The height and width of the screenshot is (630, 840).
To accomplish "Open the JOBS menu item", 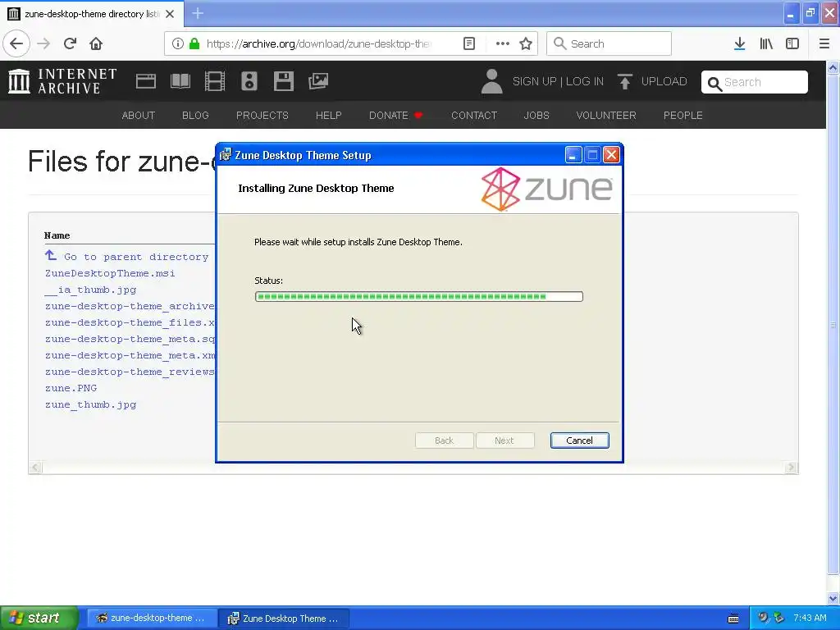I will pos(536,115).
